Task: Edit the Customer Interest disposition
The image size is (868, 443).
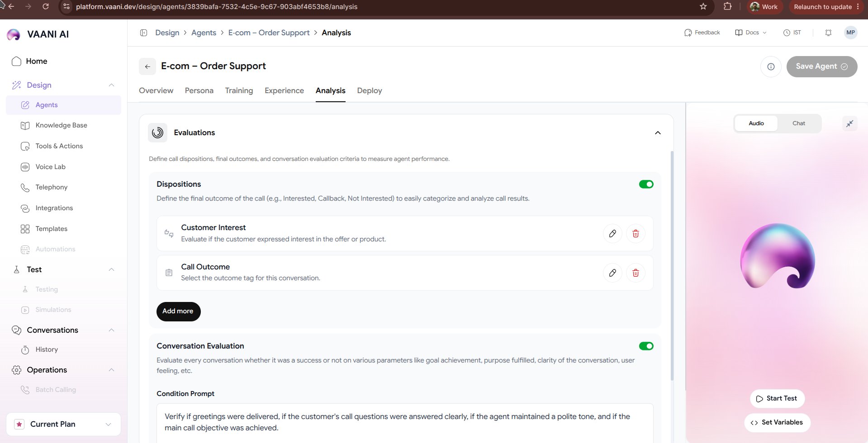Action: tap(612, 234)
